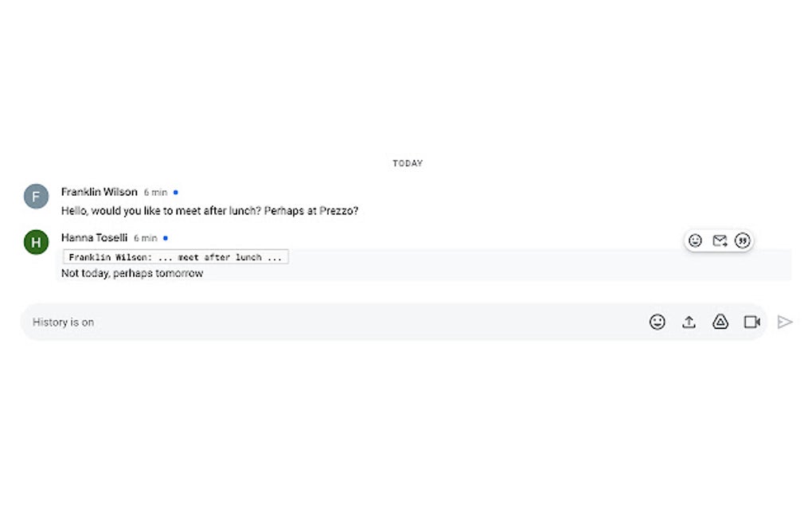Click the TODAY date divider label
This screenshot has height=508, width=812.
[x=407, y=162]
